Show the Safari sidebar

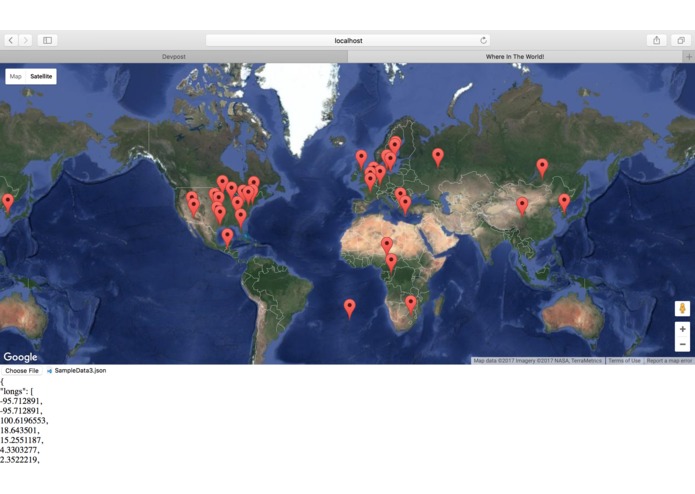(x=47, y=40)
